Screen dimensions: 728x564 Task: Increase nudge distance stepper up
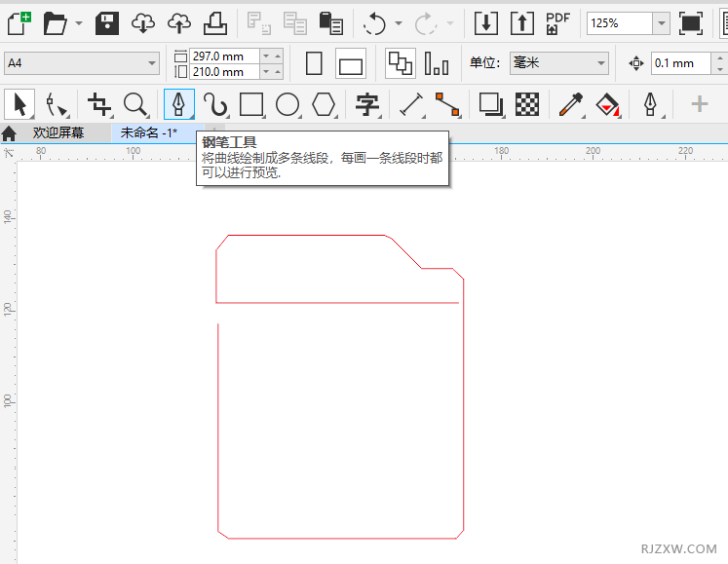(719, 58)
